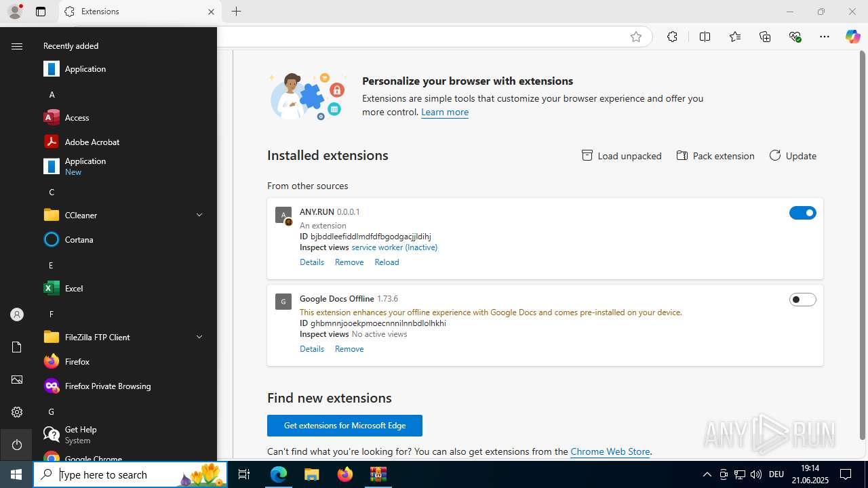Open Documents from Start menu rail
The image size is (868, 488).
[x=17, y=347]
